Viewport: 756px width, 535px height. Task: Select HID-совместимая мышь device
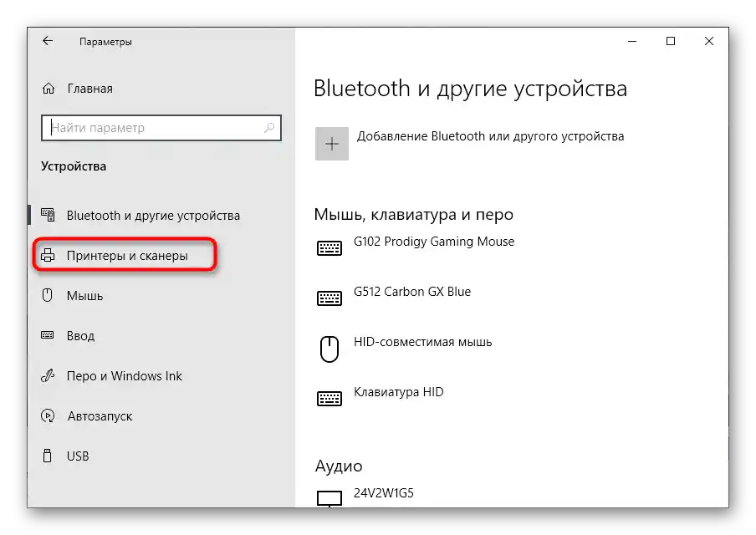423,342
